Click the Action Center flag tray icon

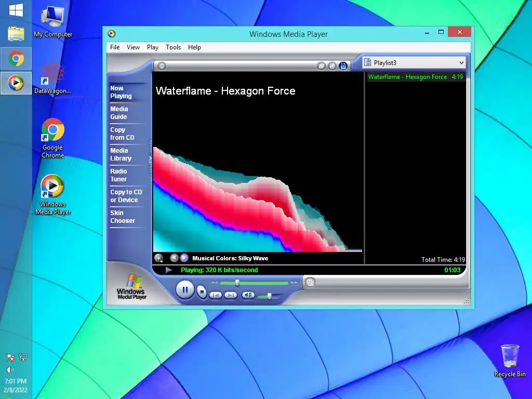pyautogui.click(x=10, y=357)
